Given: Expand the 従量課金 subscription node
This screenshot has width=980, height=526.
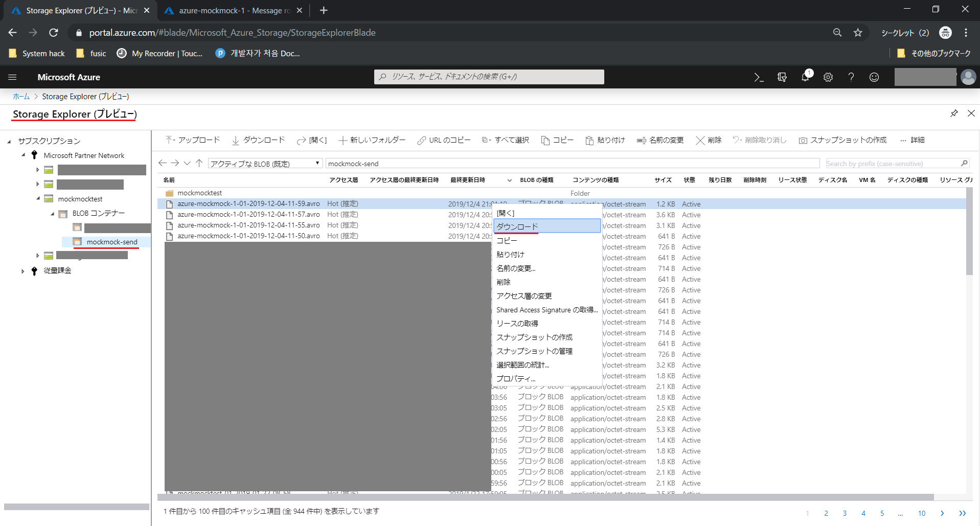Looking at the screenshot, I should [x=22, y=270].
